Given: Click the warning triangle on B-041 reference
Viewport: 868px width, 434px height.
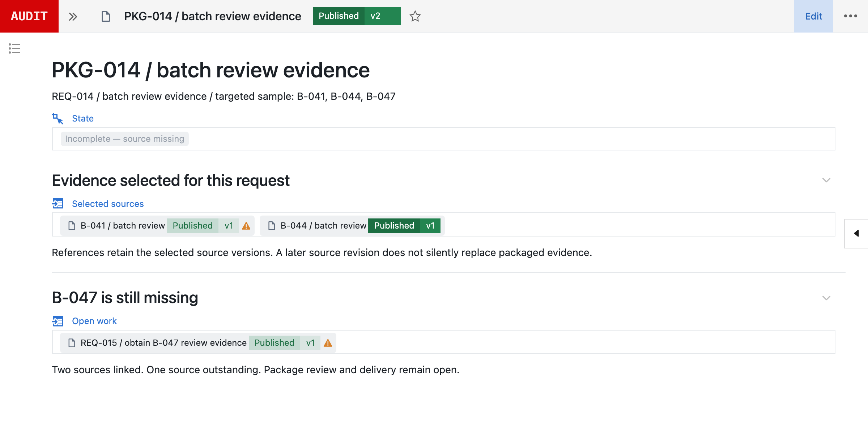Looking at the screenshot, I should (246, 226).
